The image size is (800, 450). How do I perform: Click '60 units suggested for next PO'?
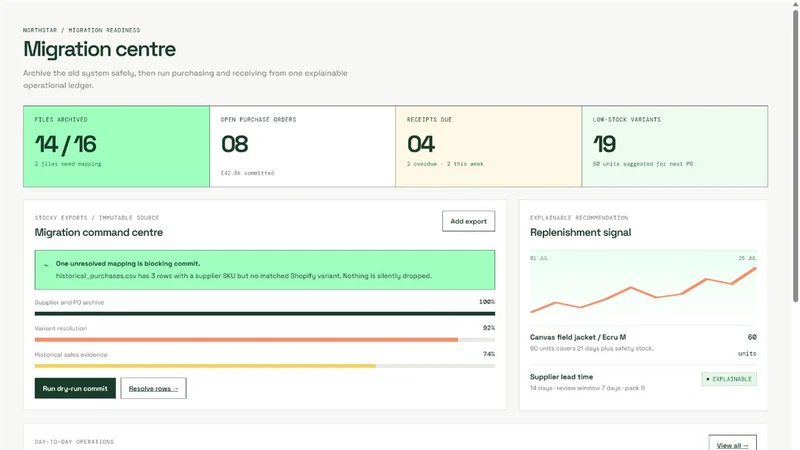643,164
